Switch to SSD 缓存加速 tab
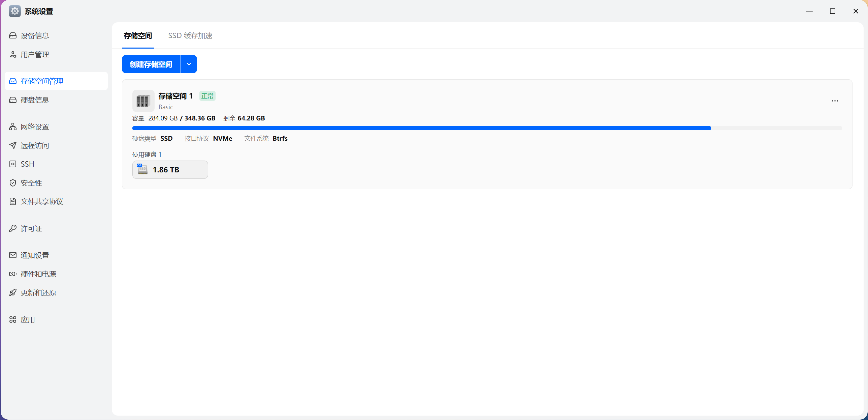This screenshot has height=420, width=868. click(190, 36)
